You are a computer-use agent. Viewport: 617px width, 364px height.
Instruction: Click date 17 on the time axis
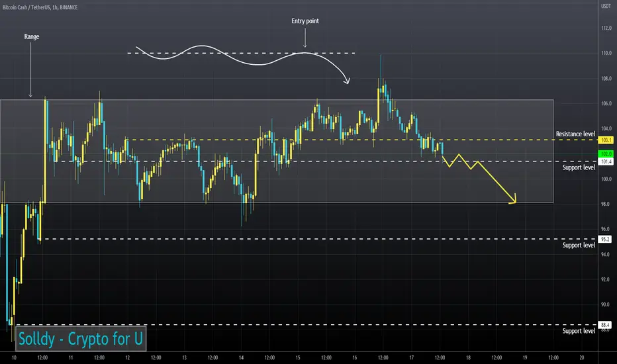click(x=411, y=357)
